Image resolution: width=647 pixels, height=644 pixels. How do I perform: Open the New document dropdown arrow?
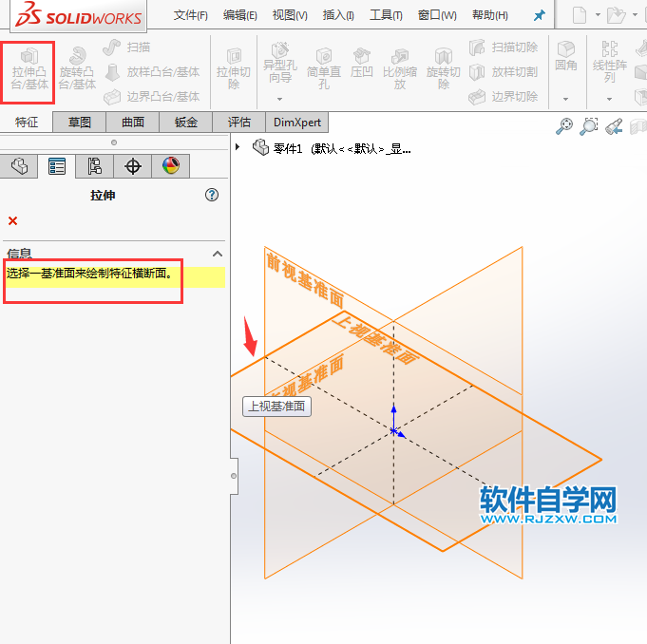tap(598, 15)
